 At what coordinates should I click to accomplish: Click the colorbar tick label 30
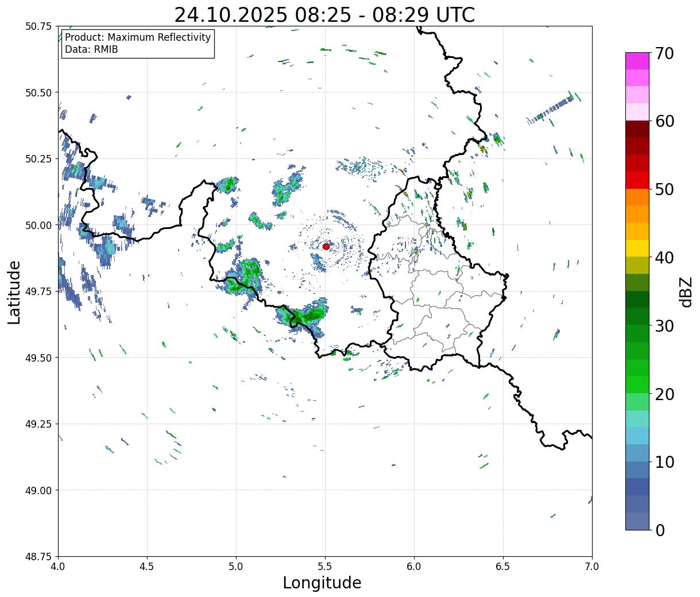(x=664, y=325)
